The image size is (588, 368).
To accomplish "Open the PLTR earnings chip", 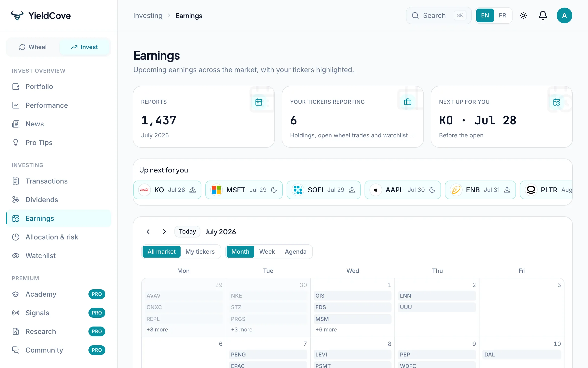I will (x=546, y=190).
